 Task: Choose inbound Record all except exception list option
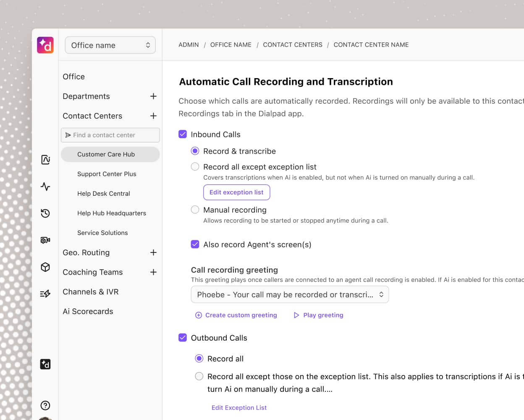point(195,167)
